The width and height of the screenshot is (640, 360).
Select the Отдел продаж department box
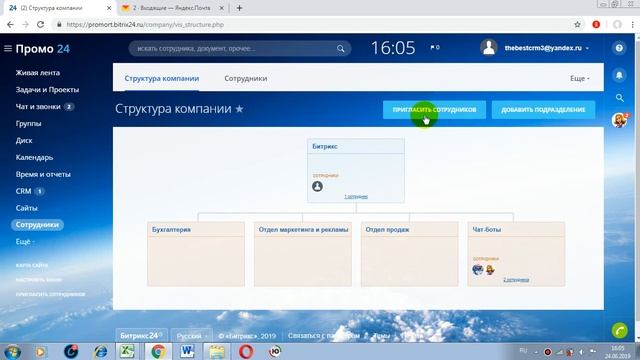pyautogui.click(x=409, y=254)
